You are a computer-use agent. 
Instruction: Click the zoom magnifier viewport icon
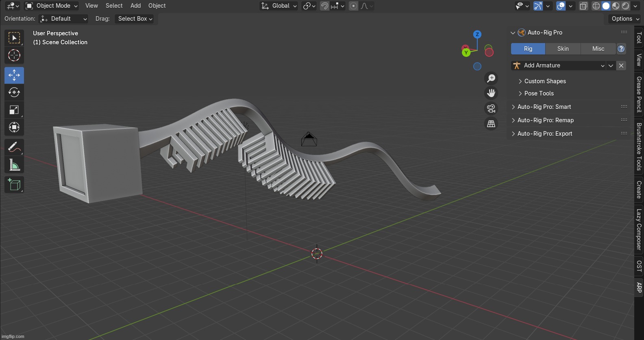[x=491, y=78]
